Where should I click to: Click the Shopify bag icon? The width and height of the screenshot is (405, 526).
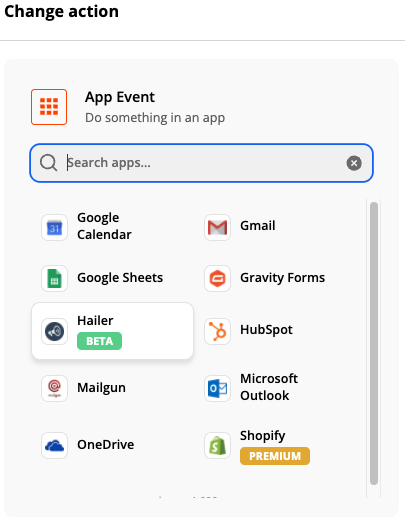[217, 445]
